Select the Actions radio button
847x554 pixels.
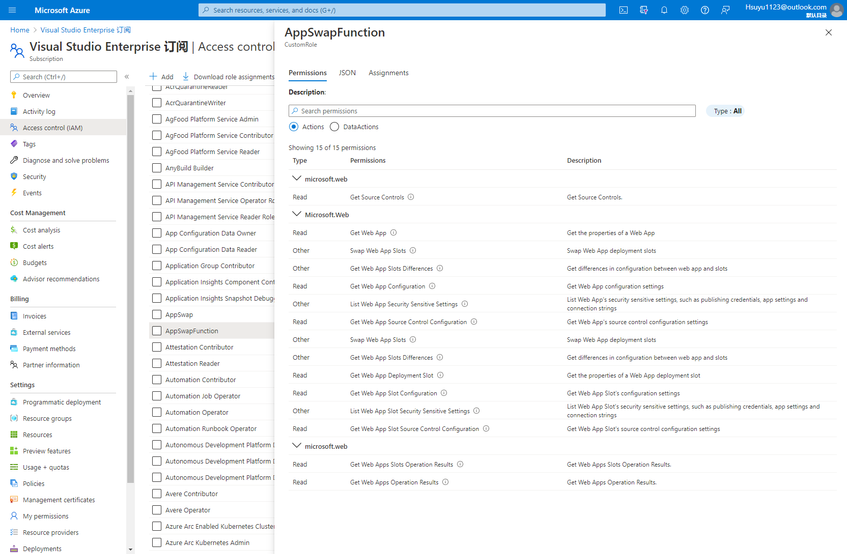(293, 126)
